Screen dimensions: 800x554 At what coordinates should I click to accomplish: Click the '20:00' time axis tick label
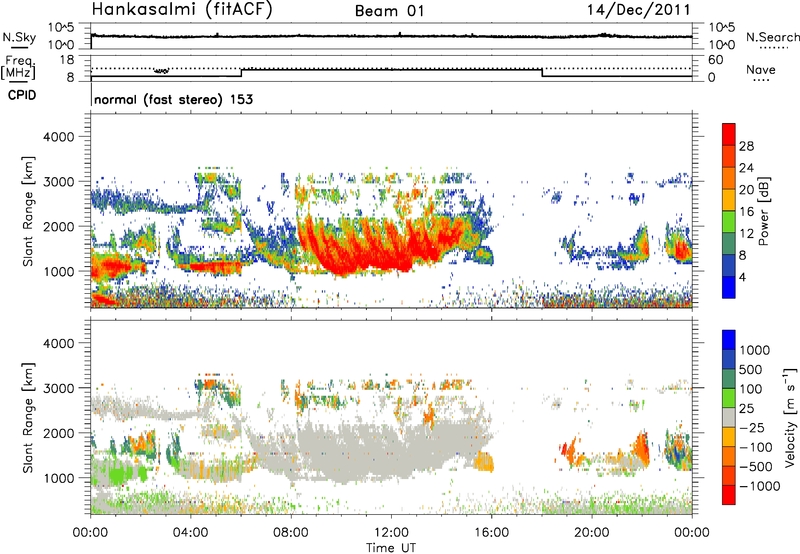[592, 533]
